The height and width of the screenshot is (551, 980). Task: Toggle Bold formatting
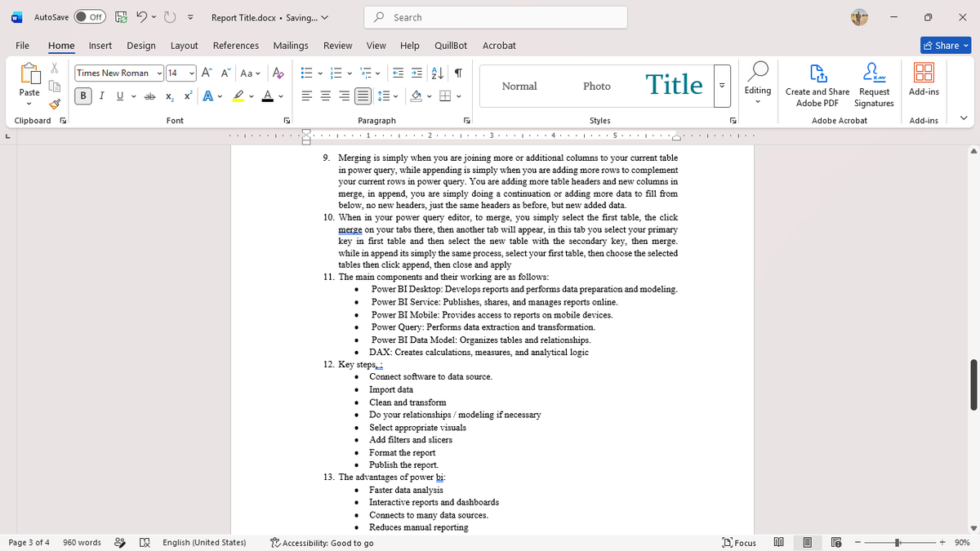point(83,96)
